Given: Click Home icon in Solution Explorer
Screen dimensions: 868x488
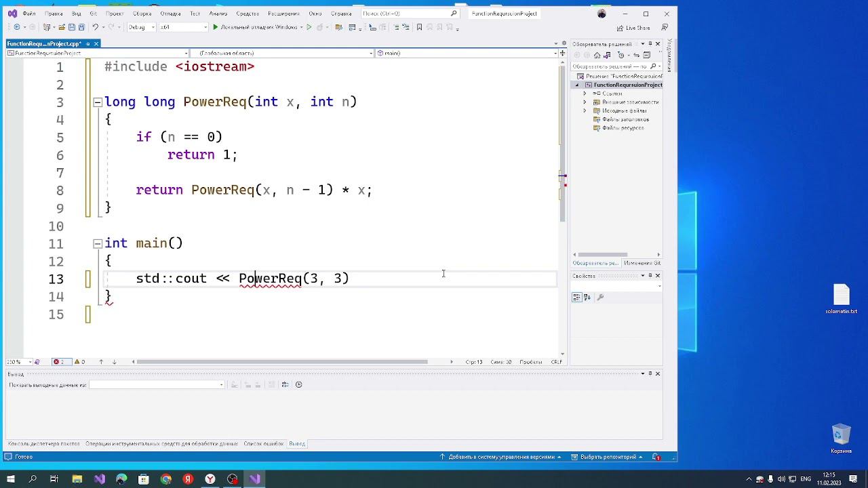Looking at the screenshot, I should pos(597,55).
